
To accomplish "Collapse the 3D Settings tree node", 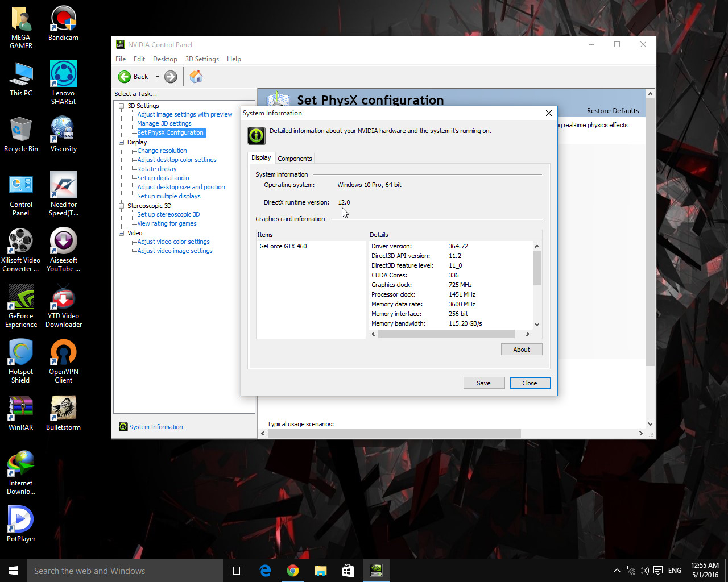I will pos(121,106).
